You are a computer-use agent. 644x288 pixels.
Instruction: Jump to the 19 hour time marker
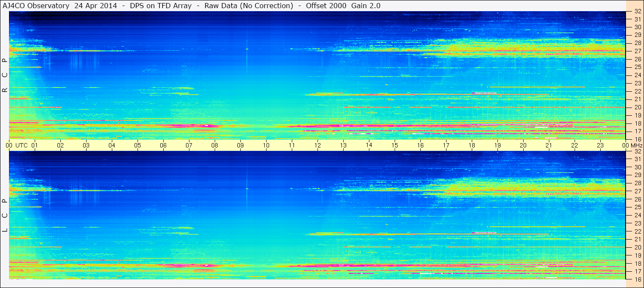point(497,145)
